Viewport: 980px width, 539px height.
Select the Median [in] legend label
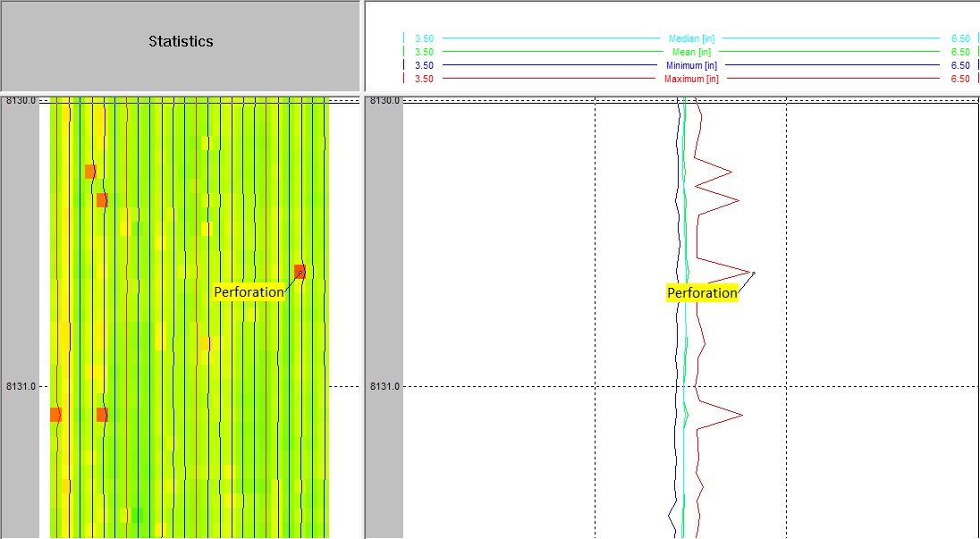pyautogui.click(x=690, y=38)
